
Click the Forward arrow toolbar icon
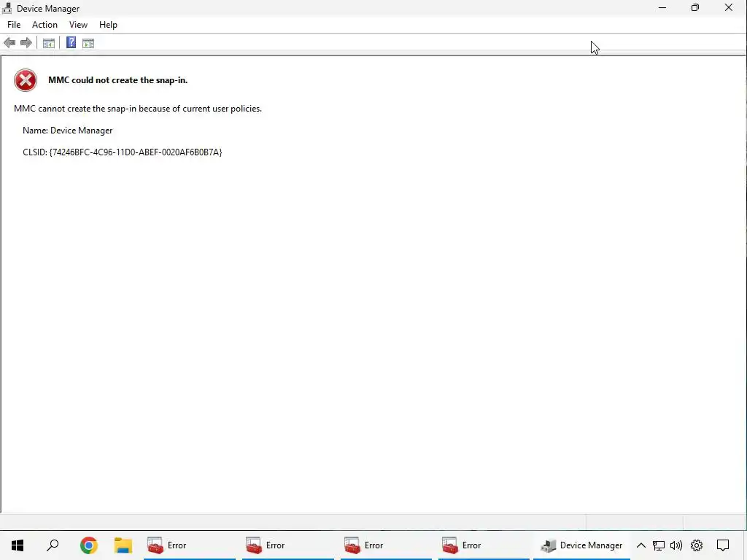26,43
